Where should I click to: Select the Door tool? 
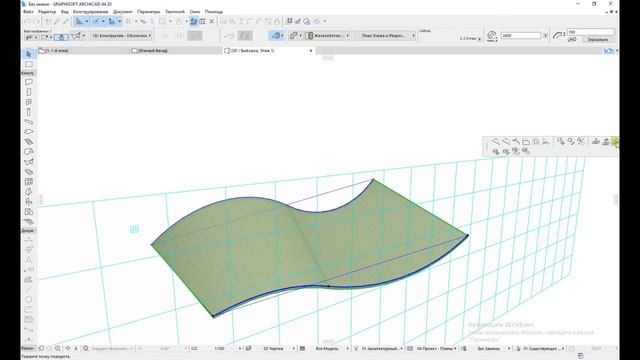[29, 92]
